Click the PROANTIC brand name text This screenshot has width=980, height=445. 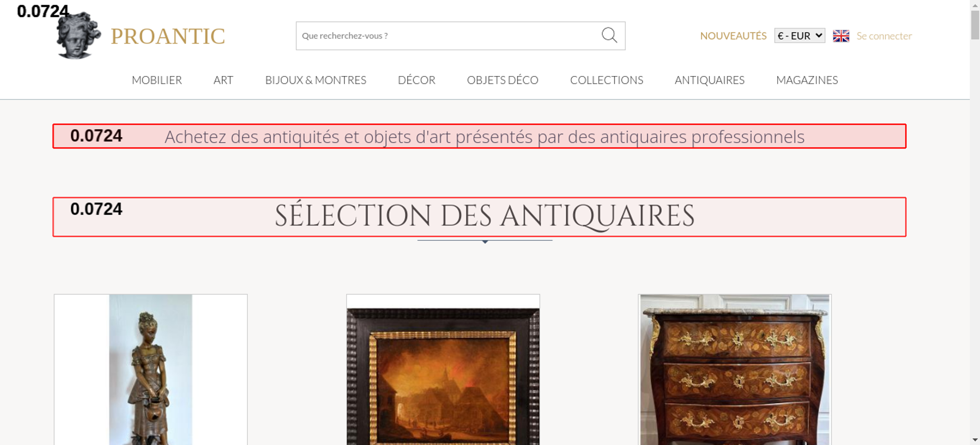pos(168,36)
